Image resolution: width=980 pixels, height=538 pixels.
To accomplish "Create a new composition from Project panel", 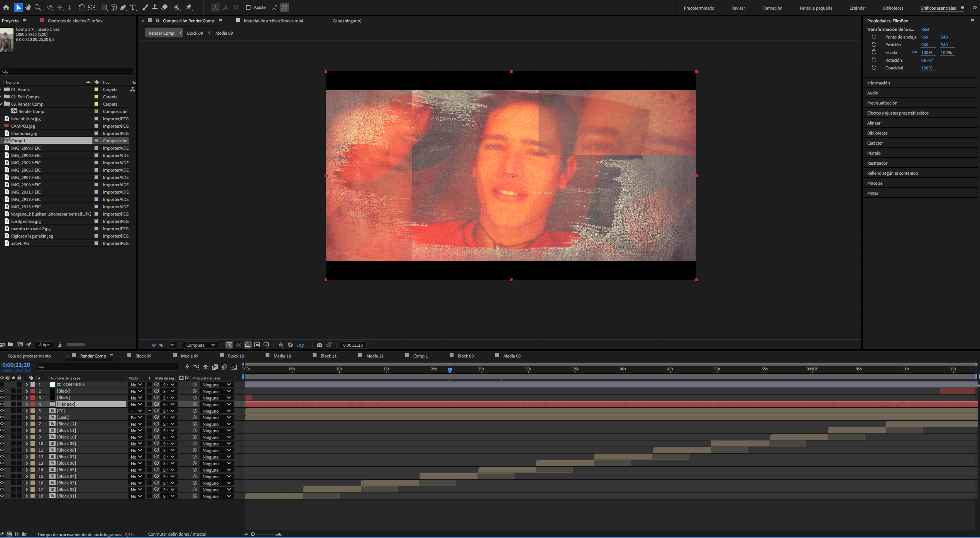I will pos(20,345).
